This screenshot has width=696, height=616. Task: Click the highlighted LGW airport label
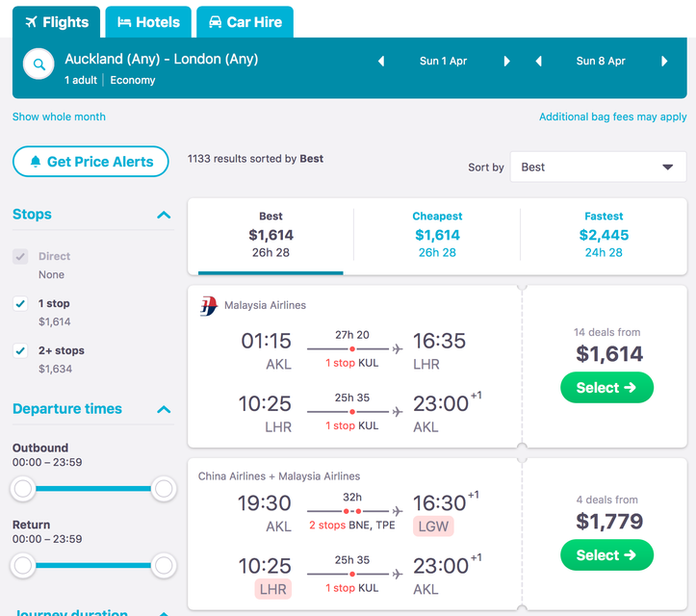(433, 526)
